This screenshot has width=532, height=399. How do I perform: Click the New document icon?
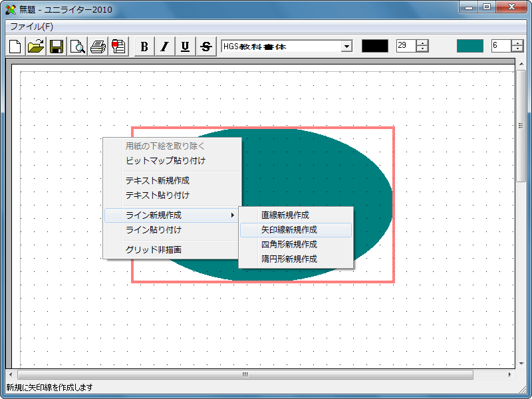point(15,47)
